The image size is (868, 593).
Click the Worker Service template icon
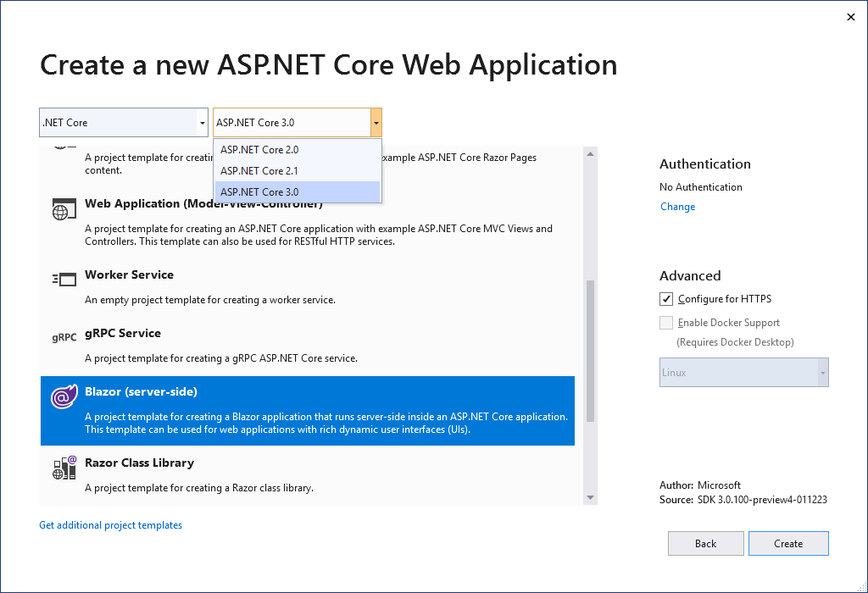64,280
